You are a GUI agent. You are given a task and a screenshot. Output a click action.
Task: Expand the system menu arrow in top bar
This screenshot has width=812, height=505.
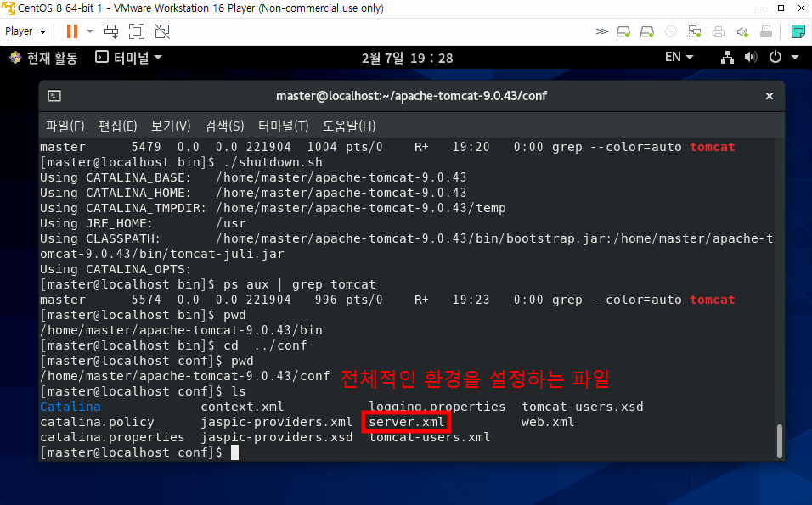coord(795,58)
